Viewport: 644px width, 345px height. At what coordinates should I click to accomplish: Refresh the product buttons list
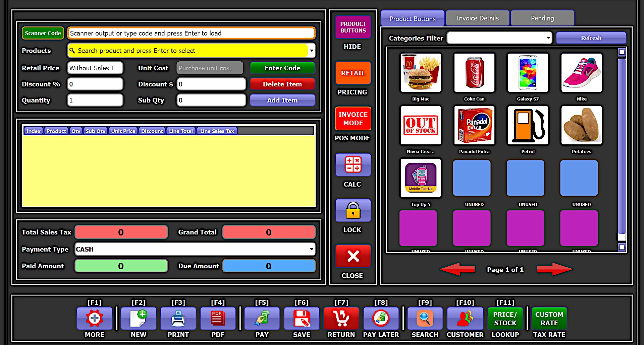(x=591, y=38)
